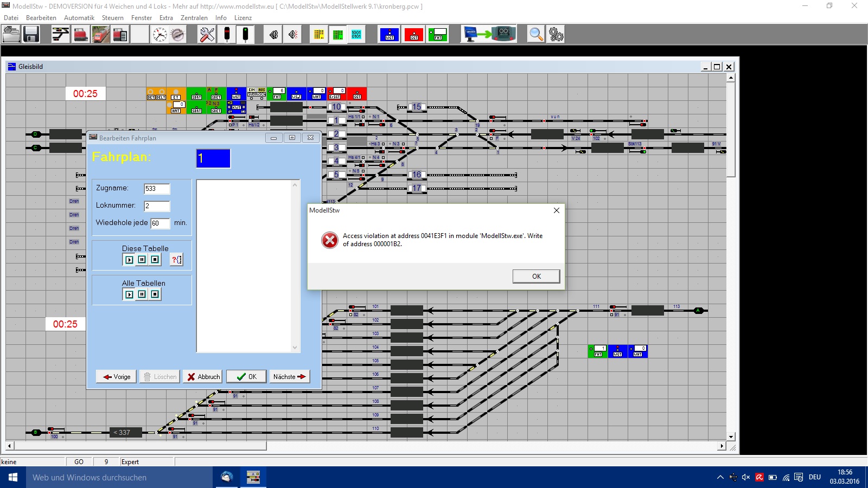The width and height of the screenshot is (868, 488).
Task: Open the Steuern menu
Action: [x=113, y=18]
